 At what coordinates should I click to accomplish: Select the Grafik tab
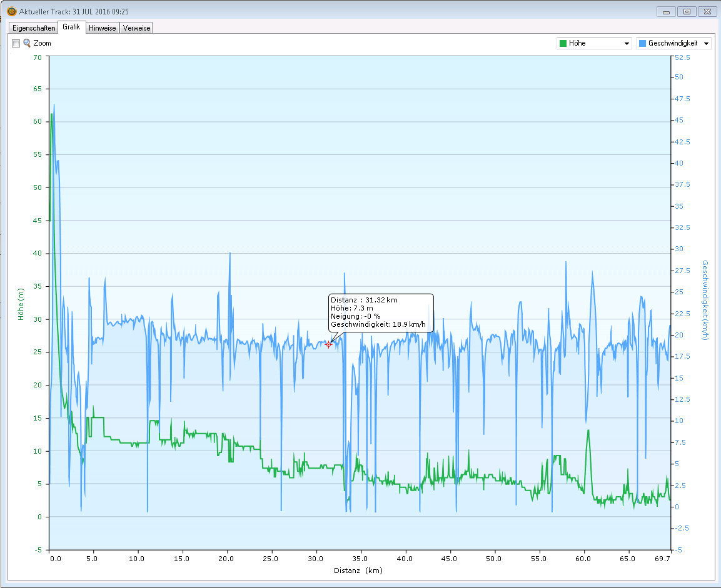[71, 27]
